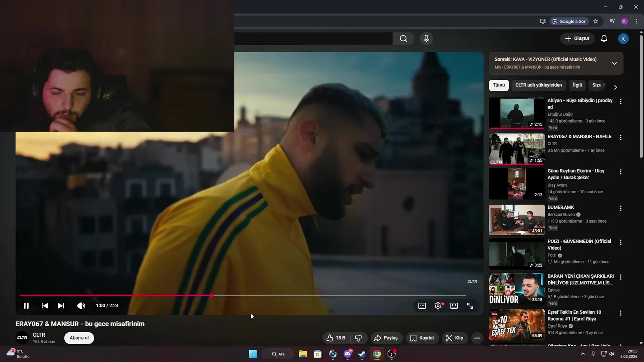Select the İlgili filter chip
644x362 pixels.
(577, 85)
